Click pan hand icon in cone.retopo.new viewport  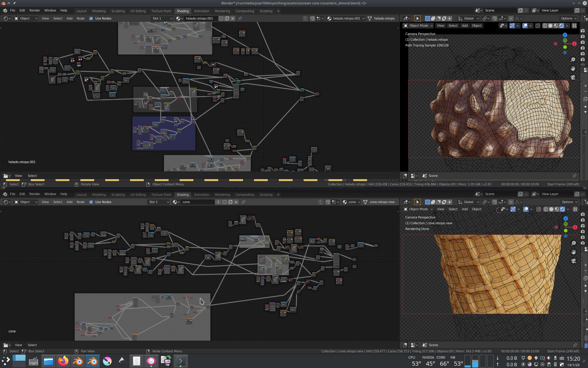[x=574, y=252]
